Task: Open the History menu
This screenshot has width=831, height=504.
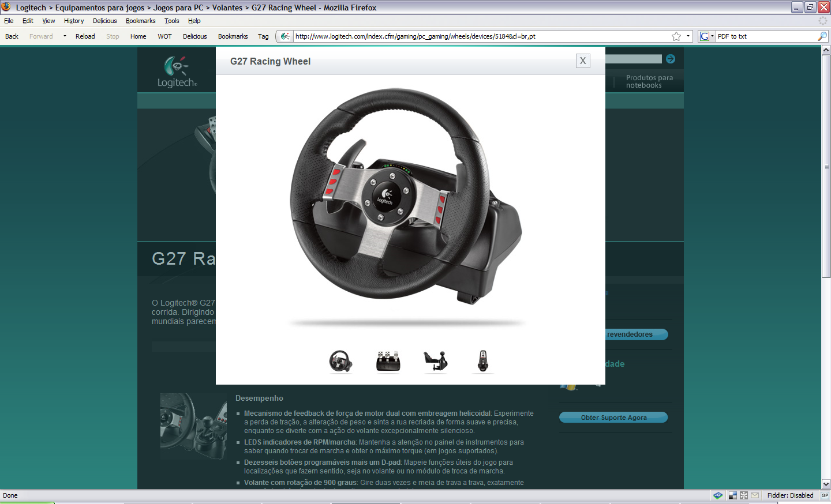Action: pos(74,21)
